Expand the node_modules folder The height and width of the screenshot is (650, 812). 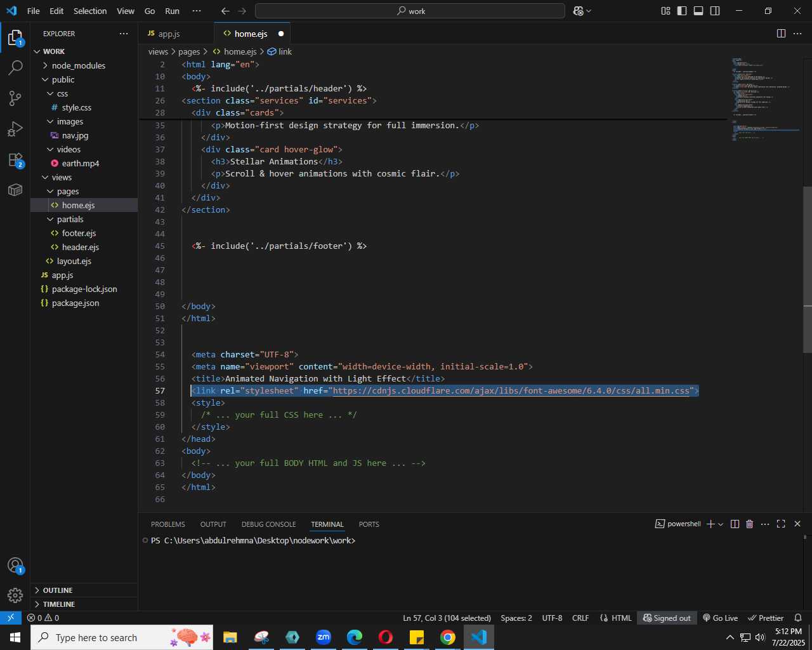tap(84, 65)
